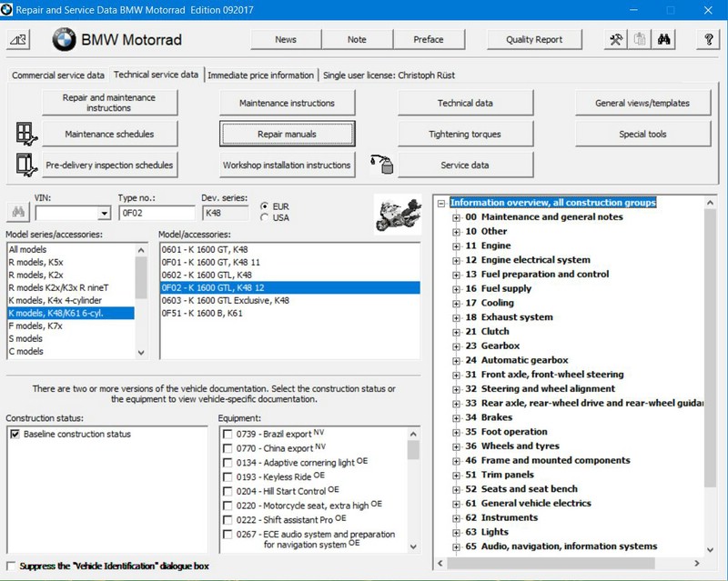Open the Immediate price information tab
This screenshot has height=581, width=728.
pos(260,75)
